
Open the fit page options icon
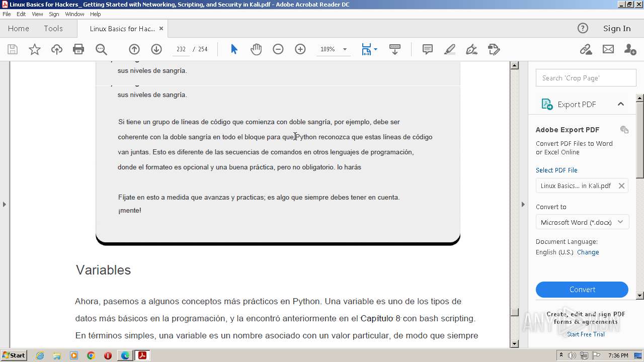pyautogui.click(x=366, y=49)
